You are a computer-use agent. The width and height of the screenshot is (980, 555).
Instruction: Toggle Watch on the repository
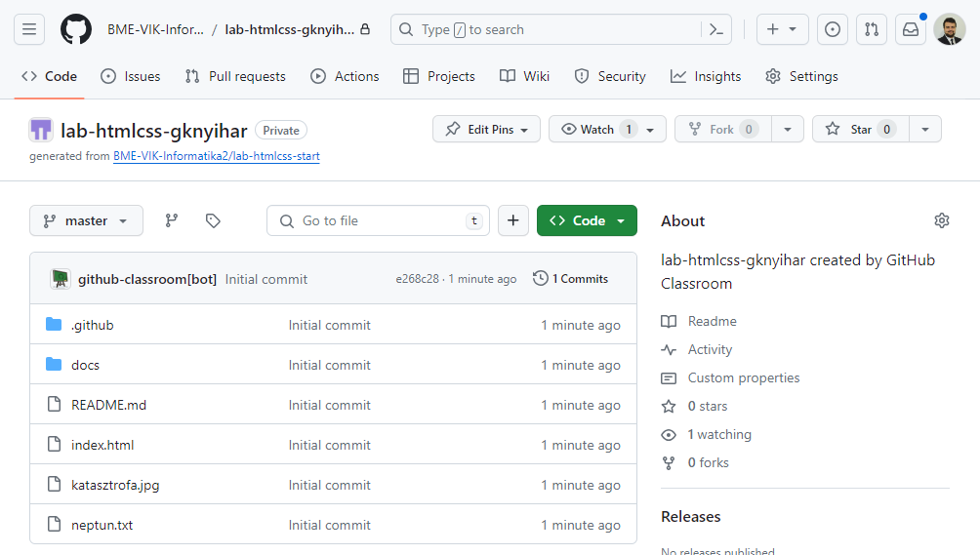click(x=596, y=129)
